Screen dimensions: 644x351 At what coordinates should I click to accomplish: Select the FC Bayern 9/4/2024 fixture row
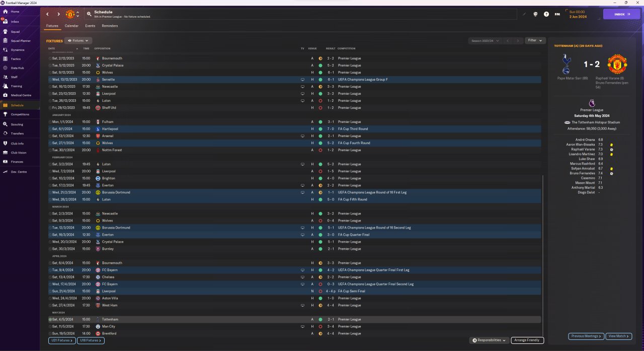[x=294, y=270]
